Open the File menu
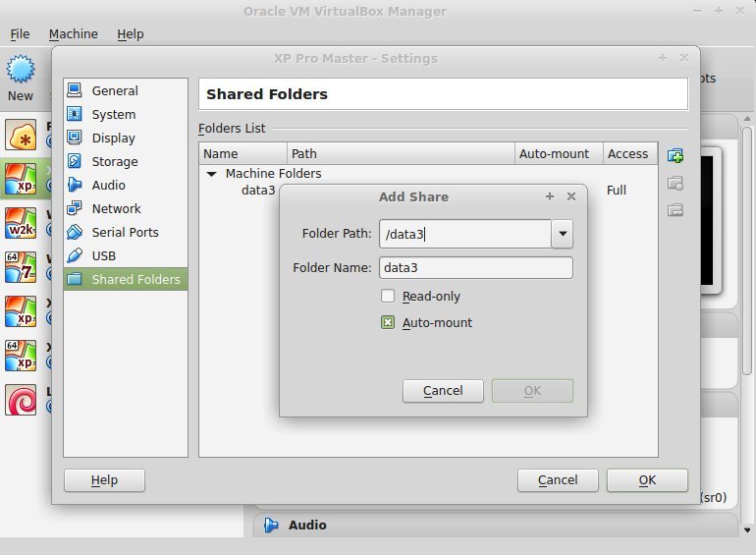Image resolution: width=756 pixels, height=555 pixels. (20, 34)
